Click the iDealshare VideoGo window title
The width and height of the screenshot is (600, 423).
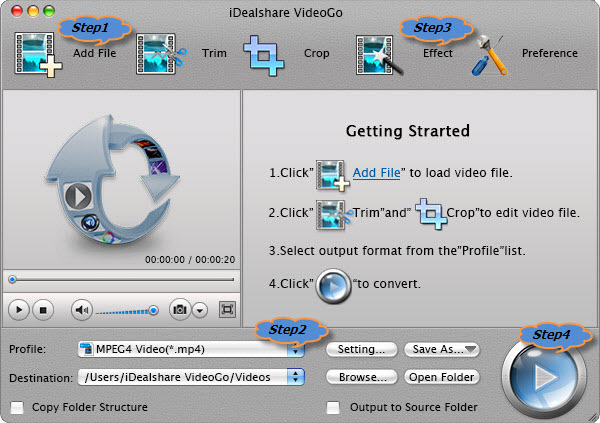tap(285, 13)
